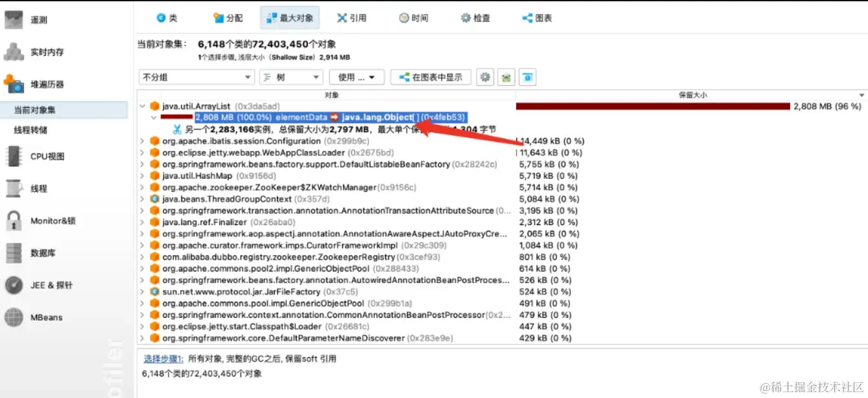This screenshot has height=398, width=868.
Task: Open the CPU视图 section in sidebar
Action: (x=34, y=156)
